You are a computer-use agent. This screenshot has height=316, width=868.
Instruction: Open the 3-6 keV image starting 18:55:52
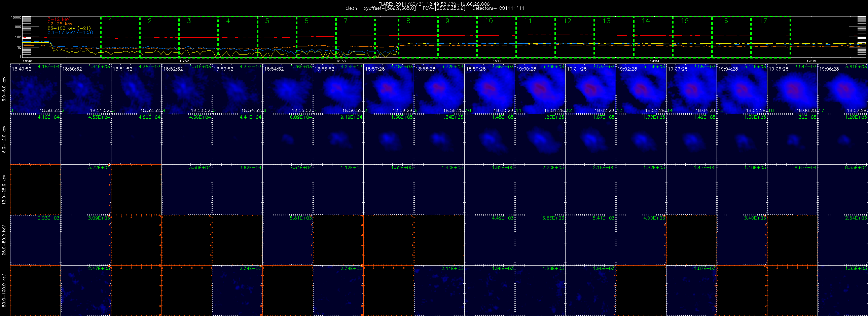[x=338, y=88]
